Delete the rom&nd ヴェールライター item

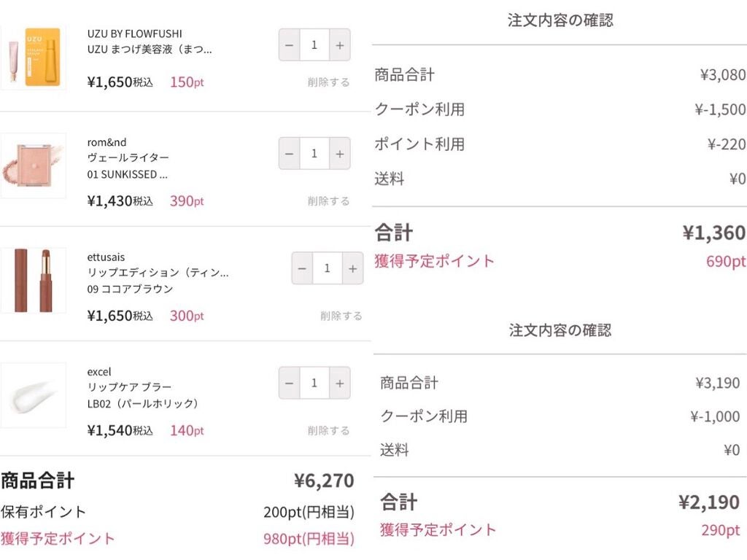(328, 201)
